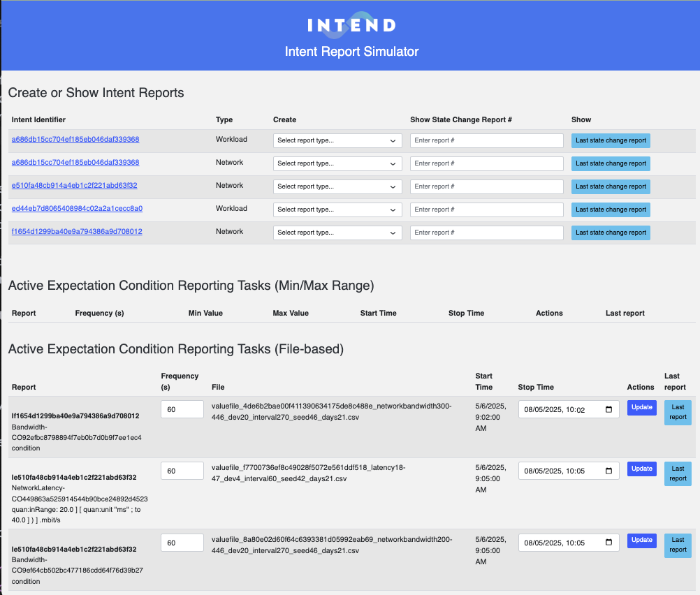Click Update in the latency18 file row
The height and width of the screenshot is (595, 700).
pos(641,469)
